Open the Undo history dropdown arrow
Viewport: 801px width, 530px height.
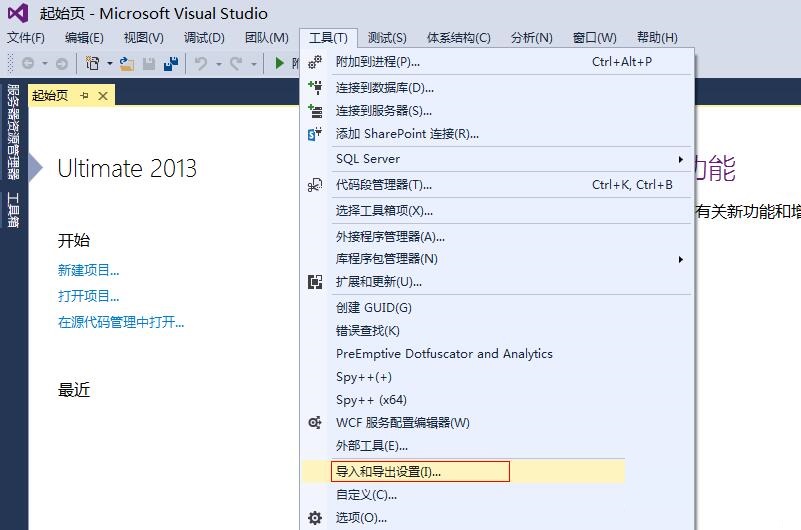click(x=219, y=64)
